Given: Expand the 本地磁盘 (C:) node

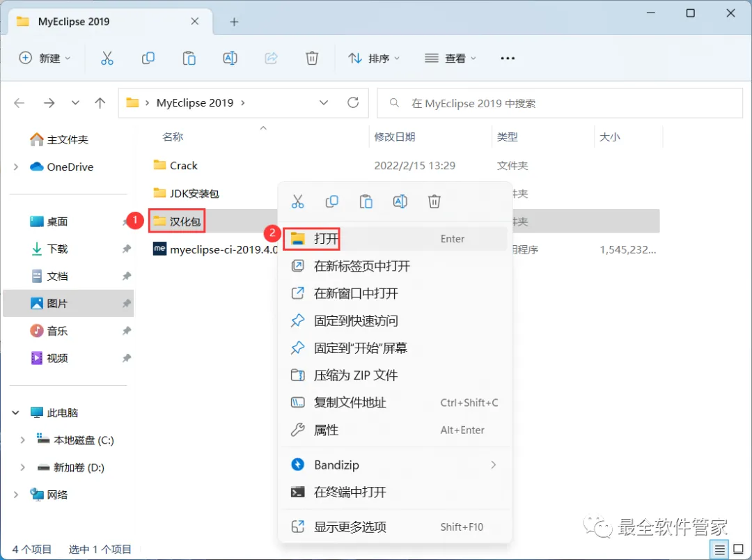Looking at the screenshot, I should 22,440.
